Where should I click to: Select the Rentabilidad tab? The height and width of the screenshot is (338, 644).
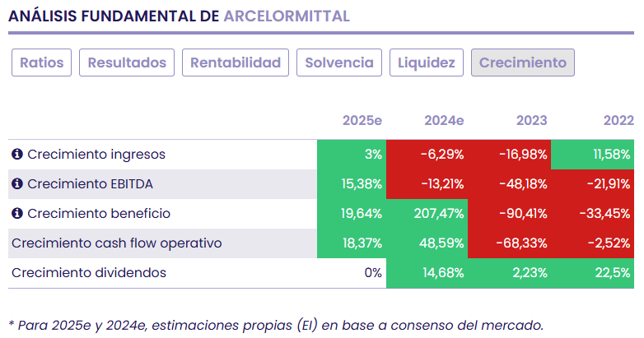click(x=236, y=63)
